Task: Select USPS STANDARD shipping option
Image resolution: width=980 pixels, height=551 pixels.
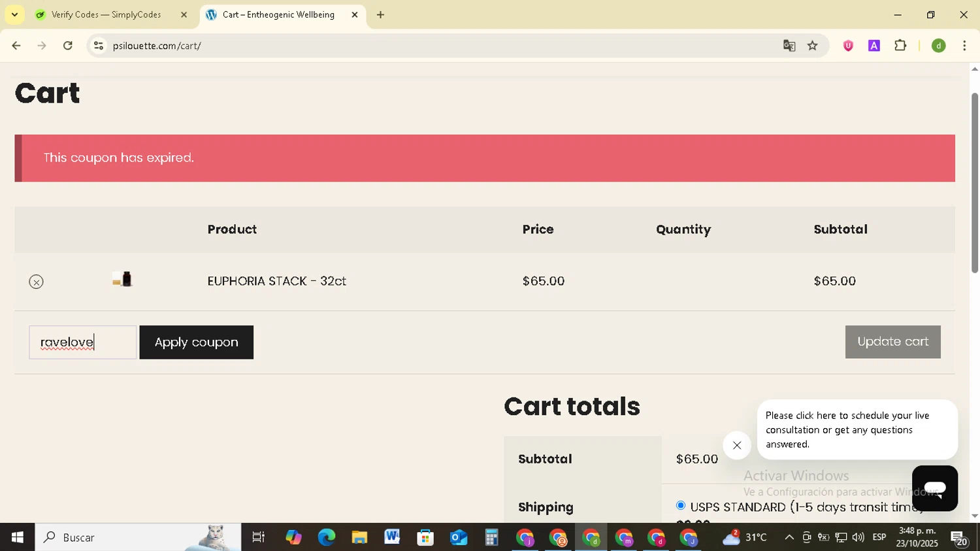Action: click(x=681, y=505)
